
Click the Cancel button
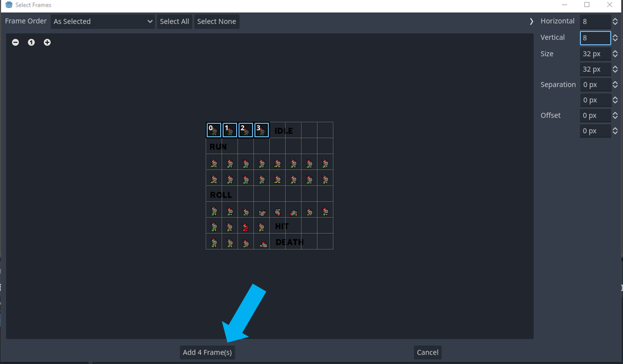click(x=427, y=352)
